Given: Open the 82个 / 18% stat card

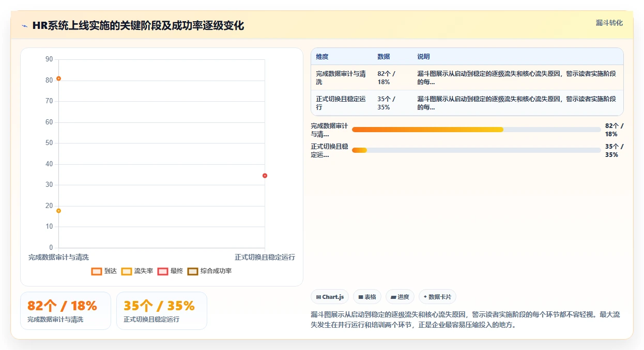Looking at the screenshot, I should pos(66,311).
